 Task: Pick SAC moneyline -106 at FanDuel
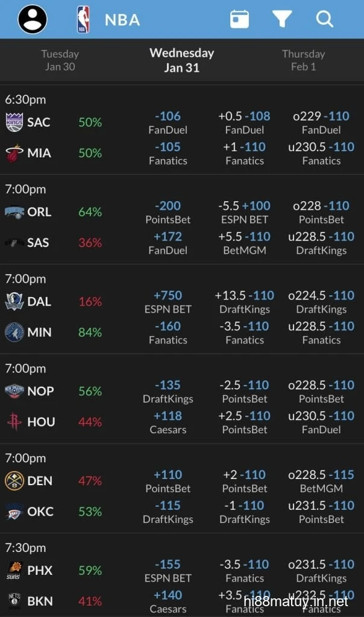tap(168, 122)
